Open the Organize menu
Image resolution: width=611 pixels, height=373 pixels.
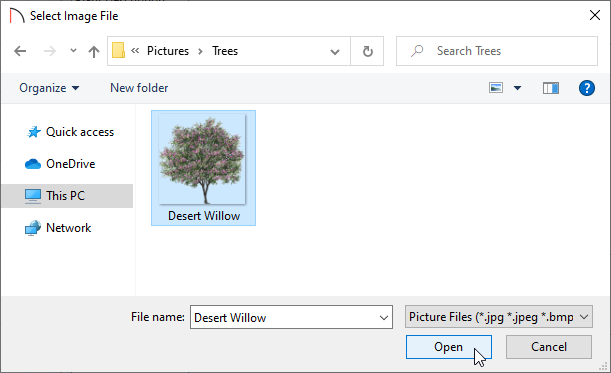[49, 88]
